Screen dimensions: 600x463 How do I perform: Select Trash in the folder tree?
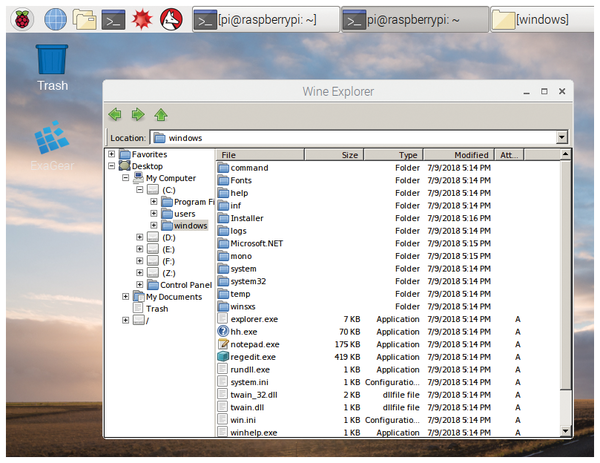coord(157,309)
